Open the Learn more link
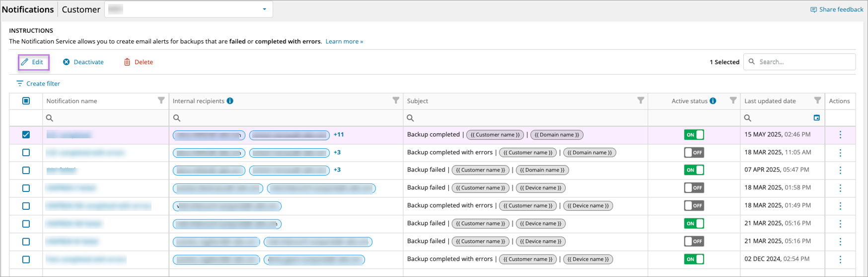 pos(344,41)
